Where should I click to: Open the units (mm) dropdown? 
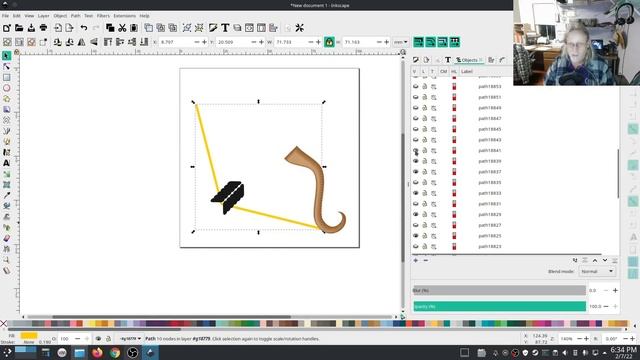click(400, 42)
